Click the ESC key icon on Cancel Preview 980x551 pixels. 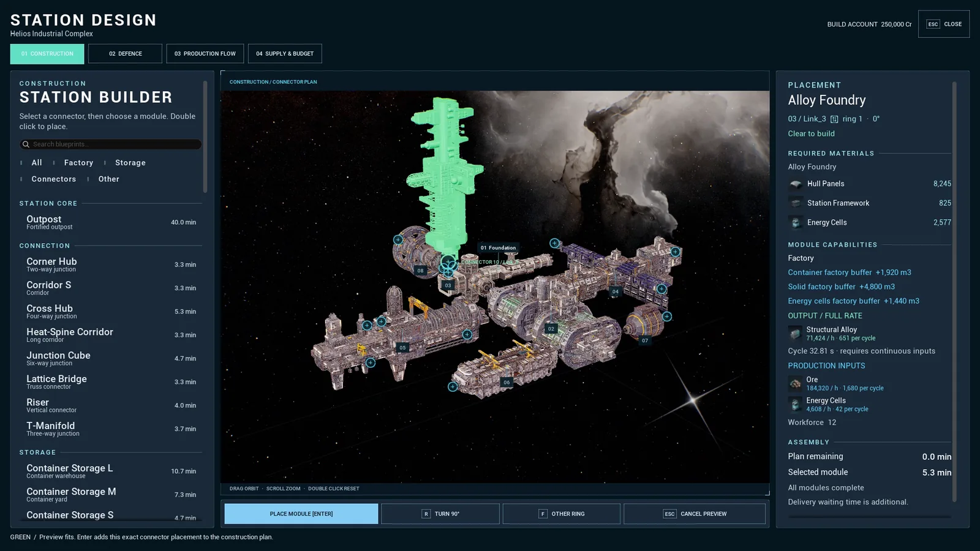(669, 514)
